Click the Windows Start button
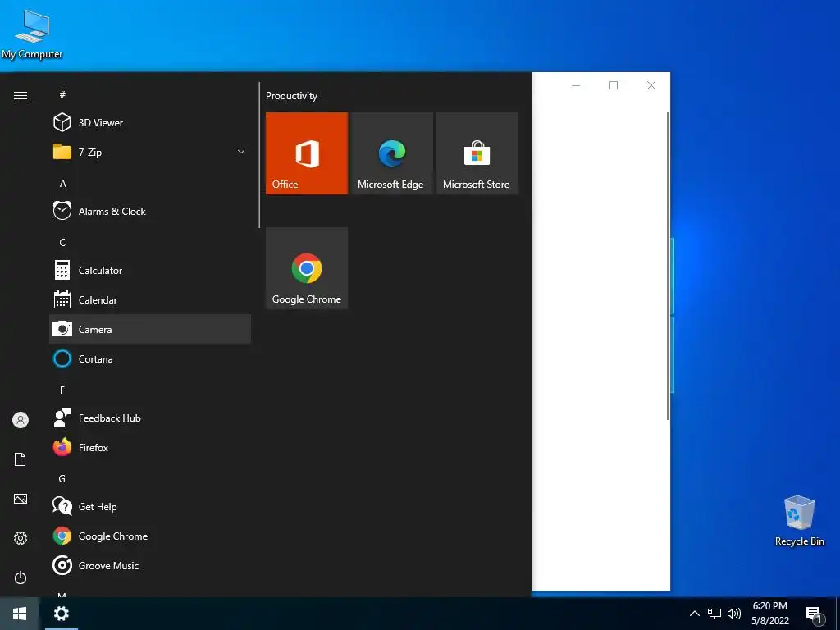 click(20, 614)
